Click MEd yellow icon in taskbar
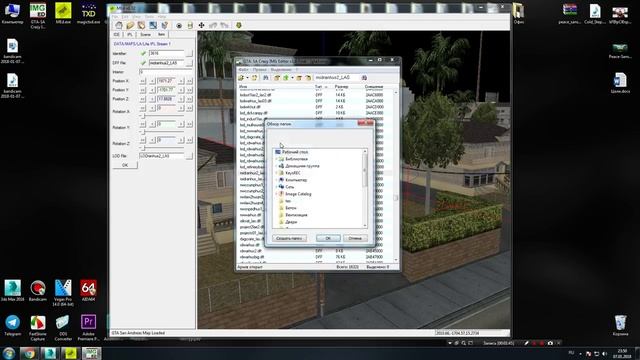 [70, 353]
